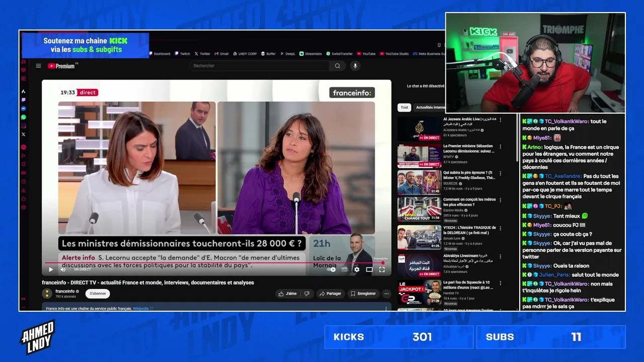
Task: Open the sidebar downloads icon
Action: [x=24, y=191]
